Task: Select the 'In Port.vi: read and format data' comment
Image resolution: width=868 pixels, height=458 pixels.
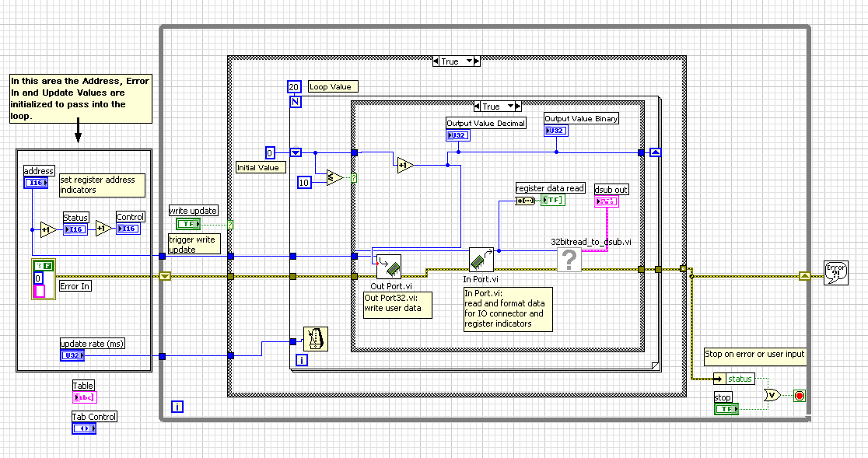Action: [508, 309]
